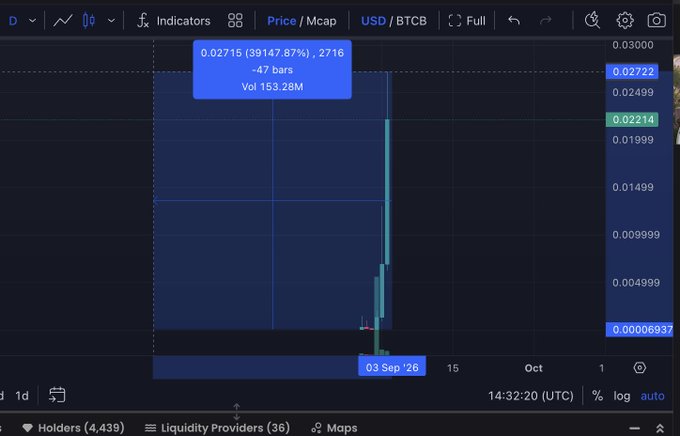Click the tall green candlestick
This screenshot has width=680, height=436.
coord(387,191)
